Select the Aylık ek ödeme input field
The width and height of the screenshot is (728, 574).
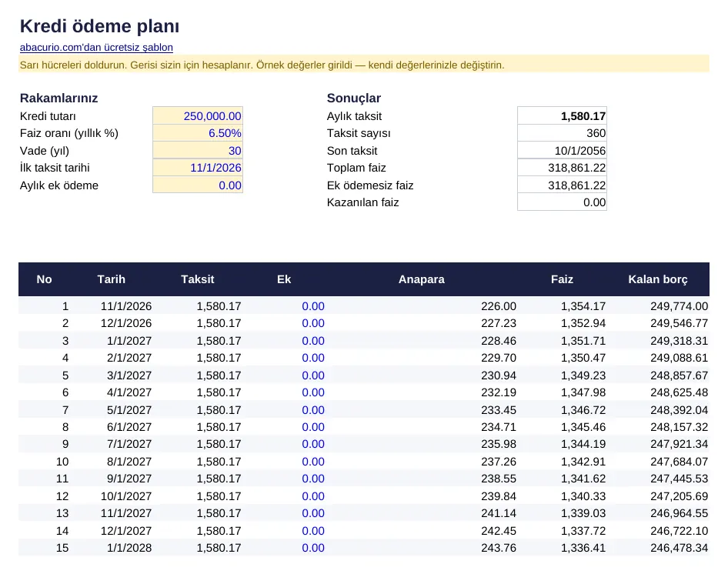point(198,185)
